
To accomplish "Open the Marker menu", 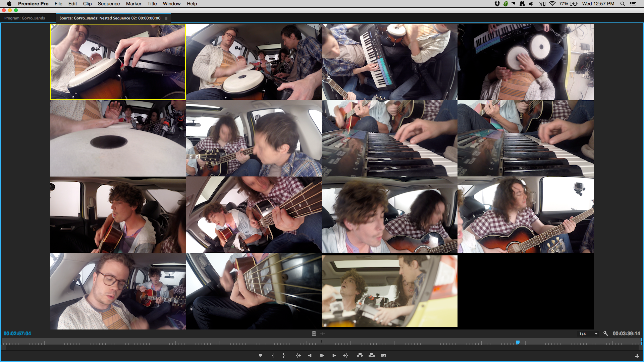I will coord(133,4).
